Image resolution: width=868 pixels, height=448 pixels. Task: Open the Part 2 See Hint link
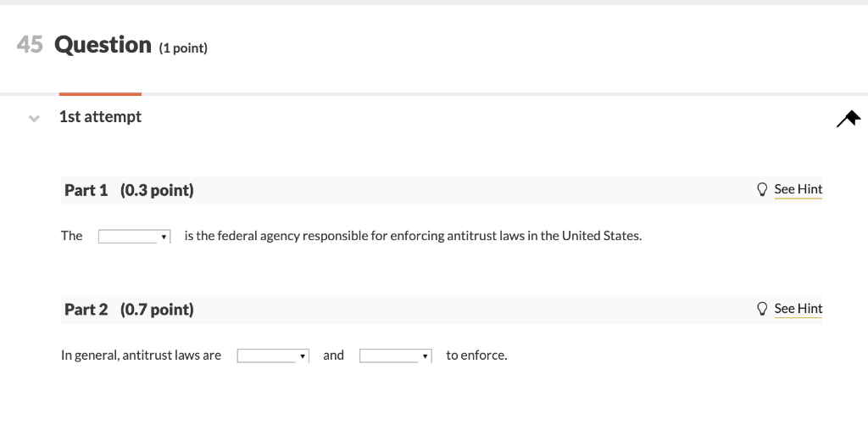coord(798,308)
